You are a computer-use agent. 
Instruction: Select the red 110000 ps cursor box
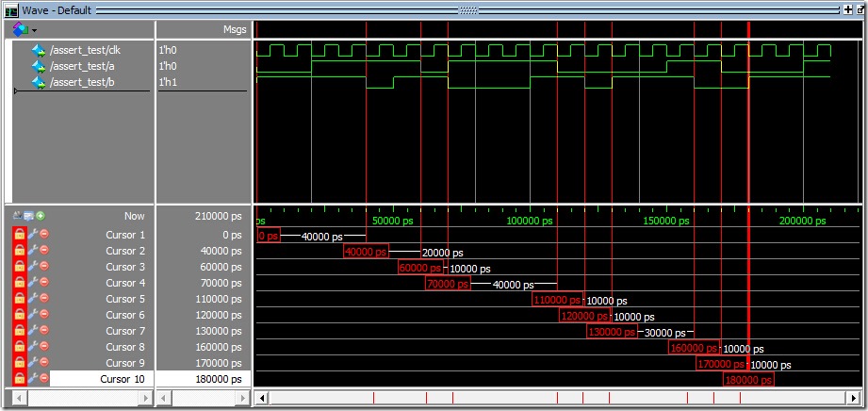click(557, 300)
